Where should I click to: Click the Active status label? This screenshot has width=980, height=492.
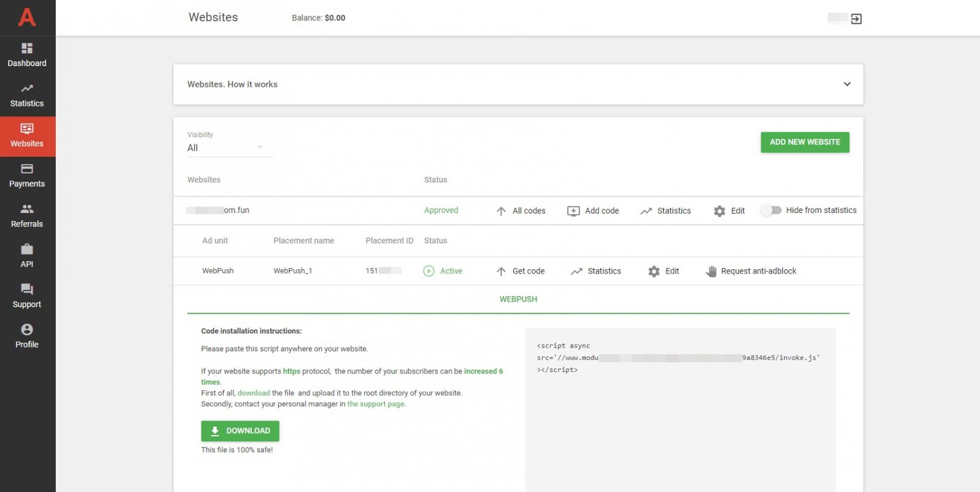(451, 271)
